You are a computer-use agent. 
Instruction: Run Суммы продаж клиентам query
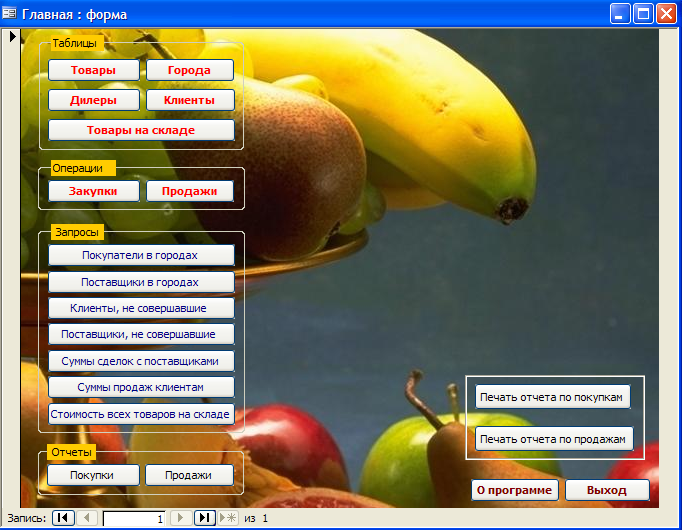(x=141, y=387)
